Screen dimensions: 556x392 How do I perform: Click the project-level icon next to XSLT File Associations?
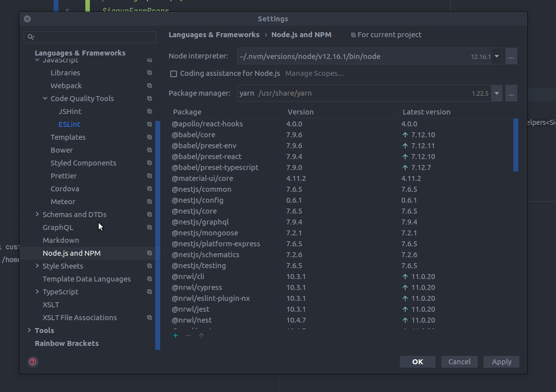[x=150, y=318]
